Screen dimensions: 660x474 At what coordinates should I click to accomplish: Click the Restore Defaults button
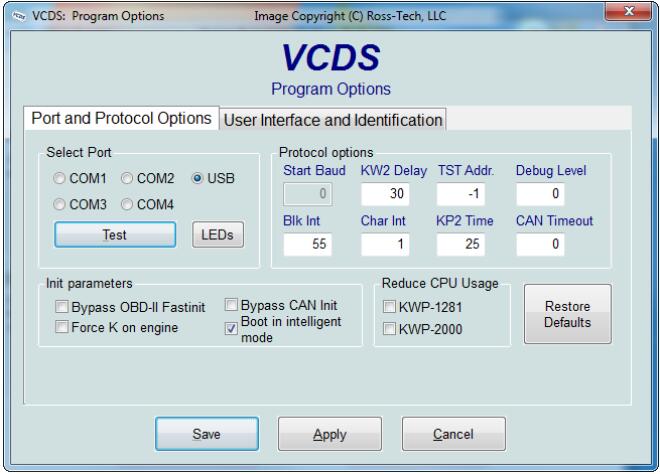pos(567,314)
